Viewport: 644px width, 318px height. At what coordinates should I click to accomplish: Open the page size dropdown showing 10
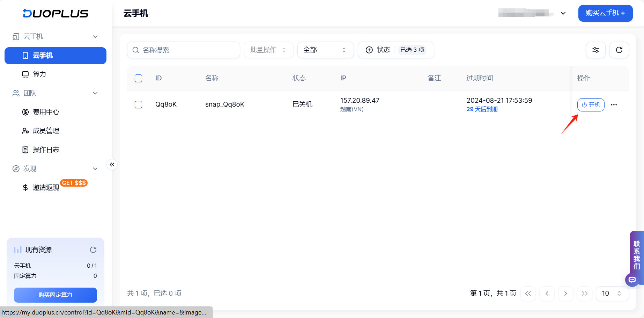612,294
